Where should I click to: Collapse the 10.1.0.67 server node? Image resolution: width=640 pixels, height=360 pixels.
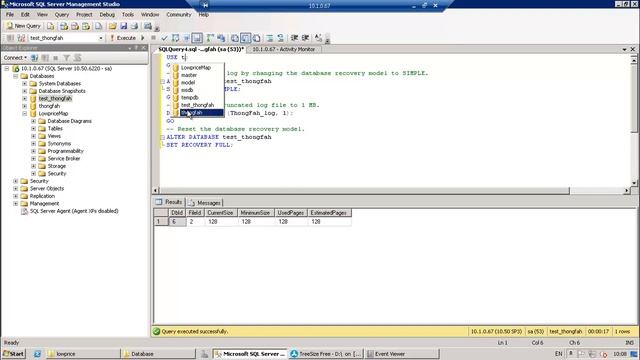7,69
